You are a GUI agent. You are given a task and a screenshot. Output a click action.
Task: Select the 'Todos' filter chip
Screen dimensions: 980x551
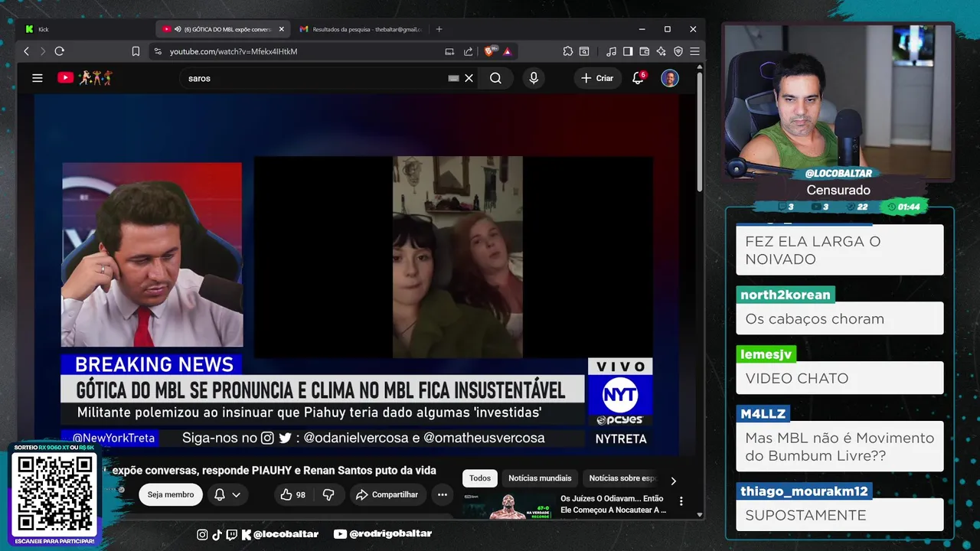[x=480, y=478]
